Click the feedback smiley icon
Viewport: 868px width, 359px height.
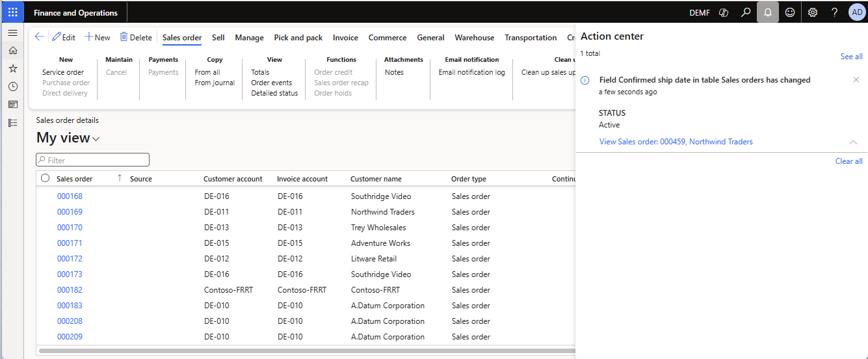coord(789,12)
